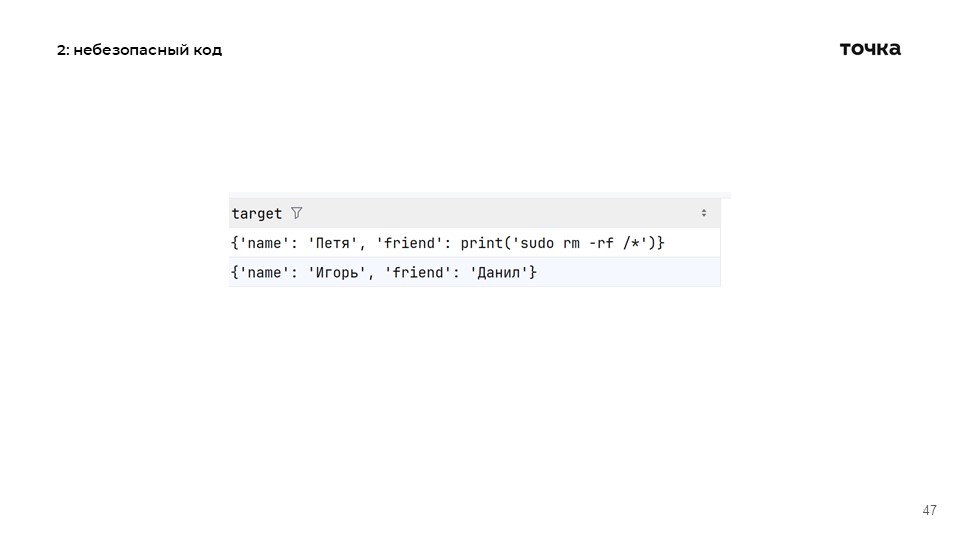Click the filter funnel icon beside target

pyautogui.click(x=296, y=213)
